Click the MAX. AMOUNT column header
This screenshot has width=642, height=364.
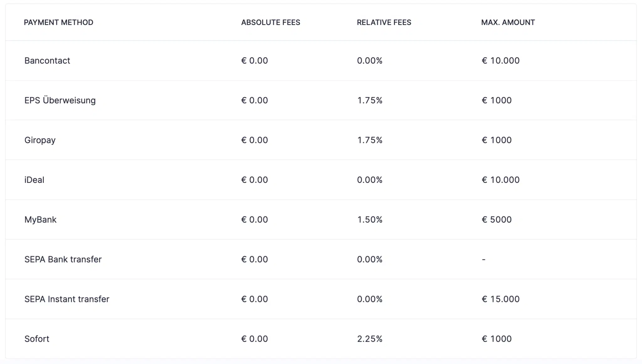(508, 23)
